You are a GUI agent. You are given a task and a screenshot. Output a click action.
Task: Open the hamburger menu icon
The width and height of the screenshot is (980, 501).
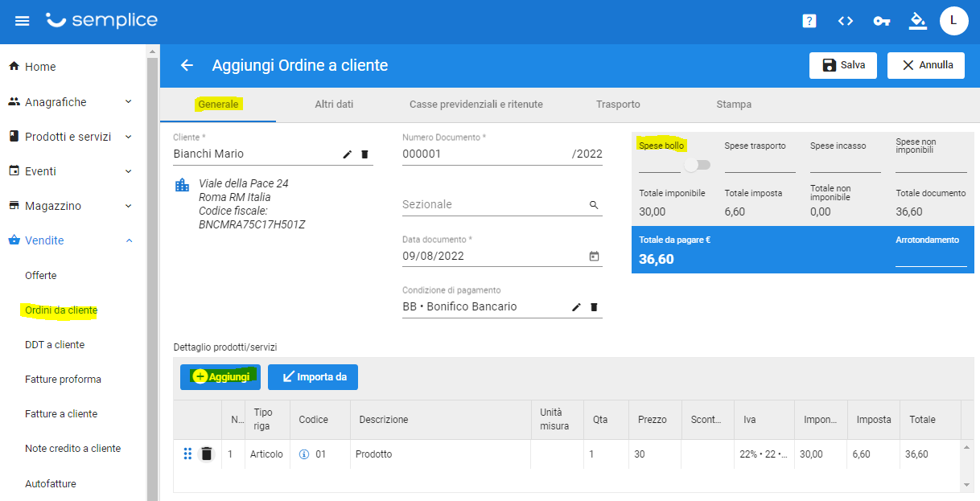(x=23, y=21)
